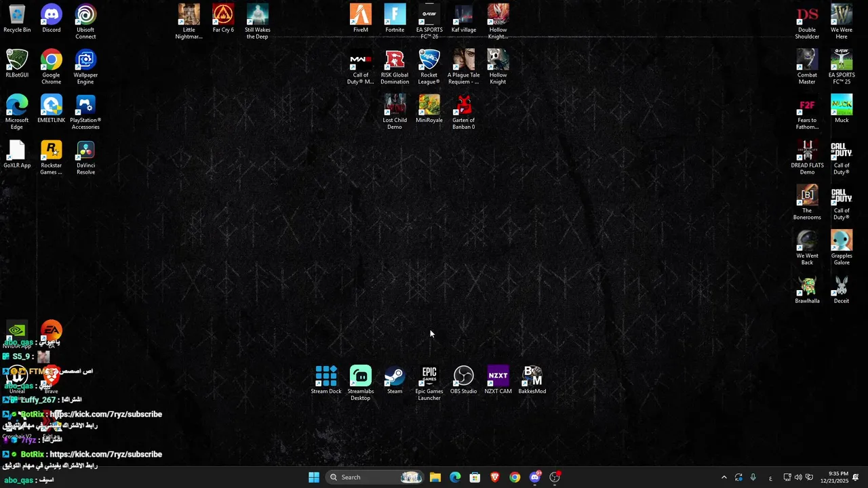Viewport: 868px width, 488px height.
Task: Switch to Brave in the taskbar
Action: click(x=495, y=477)
